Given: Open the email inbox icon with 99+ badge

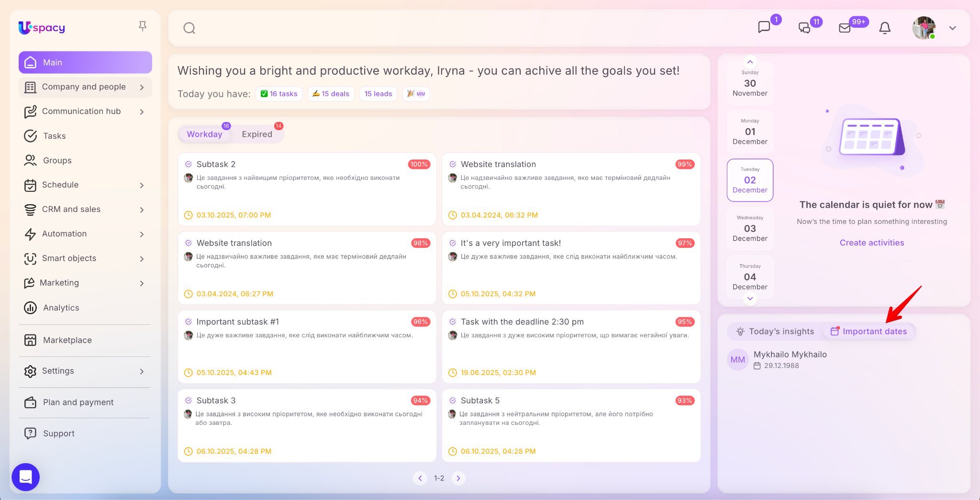Looking at the screenshot, I should (845, 28).
